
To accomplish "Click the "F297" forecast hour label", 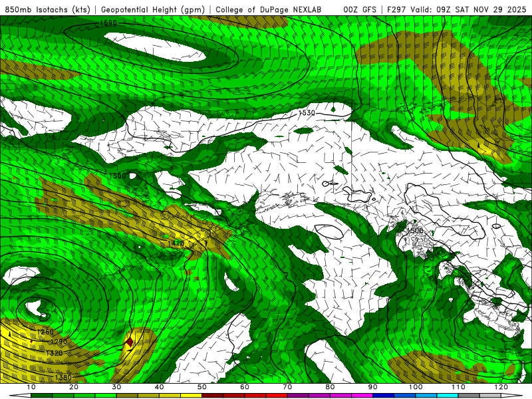I will [396, 9].
